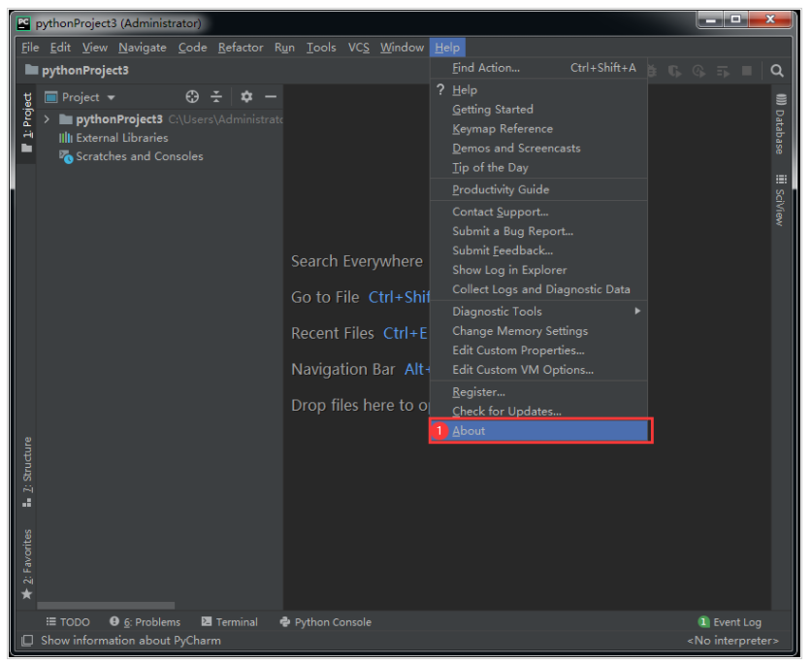Image resolution: width=812 pixels, height=665 pixels.
Task: Expand the Diagnostic Tools submenu
Action: click(539, 312)
